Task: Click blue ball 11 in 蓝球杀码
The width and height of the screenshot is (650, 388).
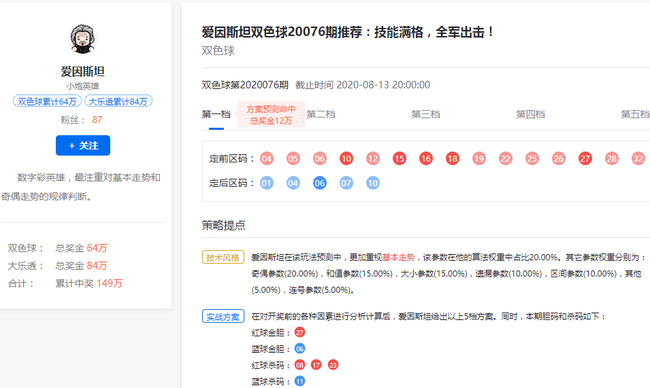Action: (300, 381)
